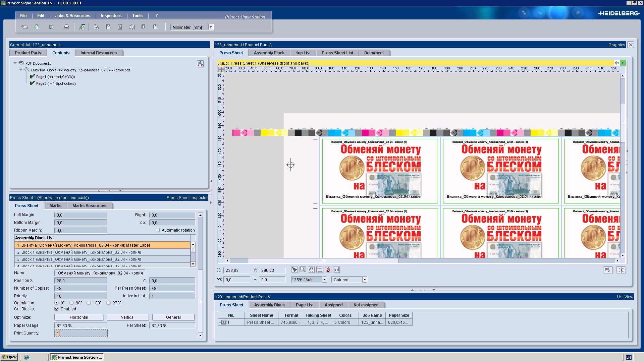Click the register mark sheet icon
Screen dimensions: 644x362
(120, 27)
